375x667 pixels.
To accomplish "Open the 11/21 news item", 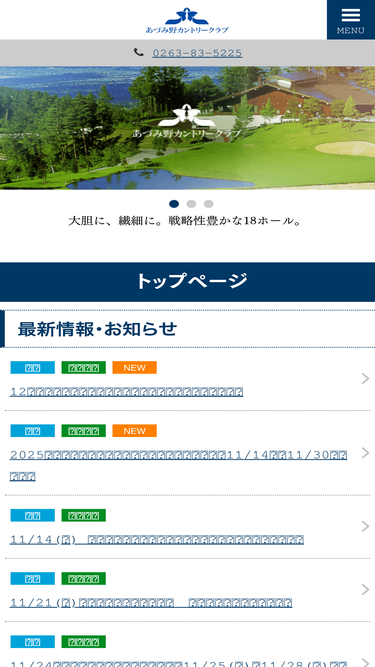I will click(x=151, y=603).
